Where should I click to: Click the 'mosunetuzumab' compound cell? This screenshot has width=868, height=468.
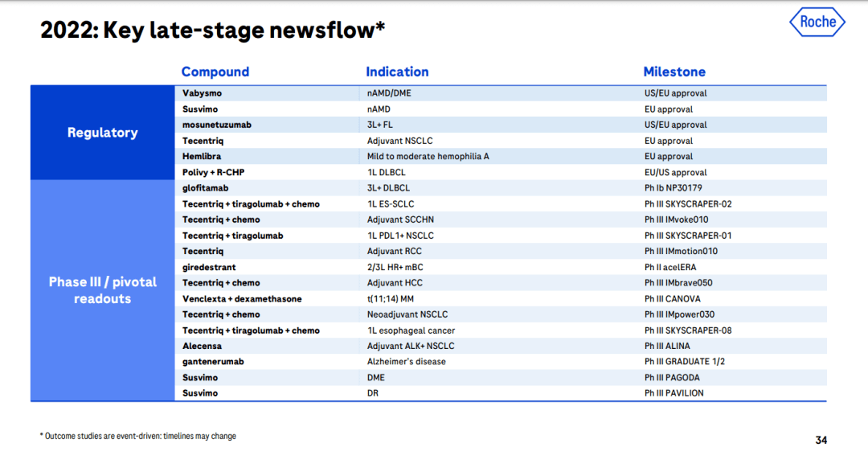[x=217, y=125]
